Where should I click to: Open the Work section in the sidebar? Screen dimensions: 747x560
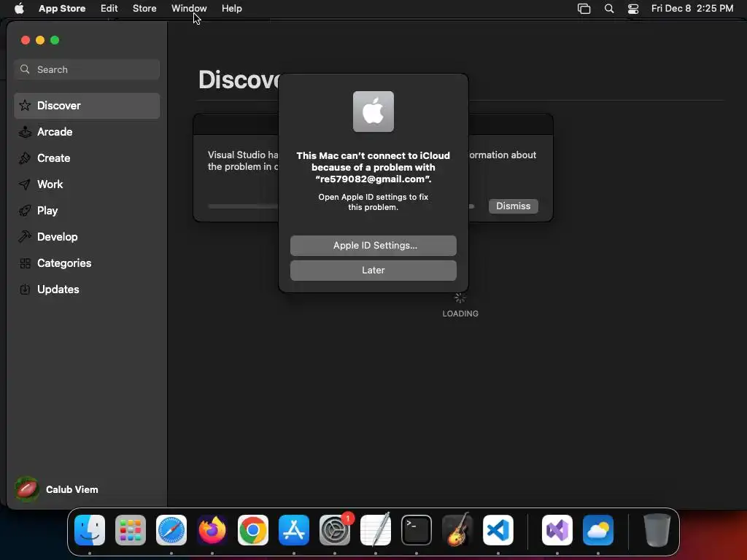[87, 184]
